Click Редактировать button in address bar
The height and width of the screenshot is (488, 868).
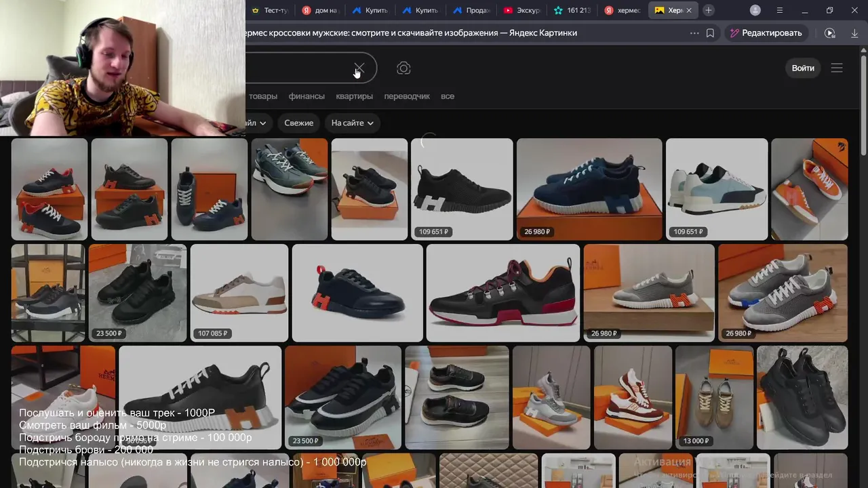click(x=766, y=33)
